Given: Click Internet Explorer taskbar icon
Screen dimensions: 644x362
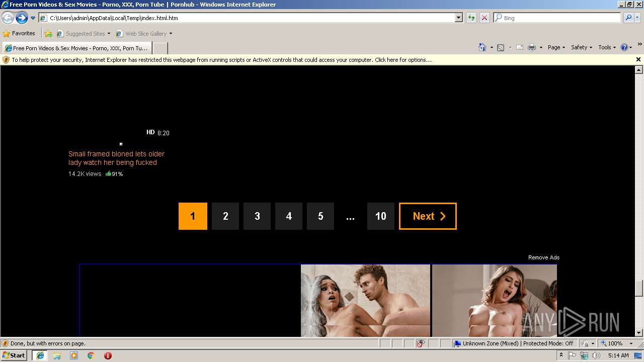Looking at the screenshot, I should coord(40,355).
